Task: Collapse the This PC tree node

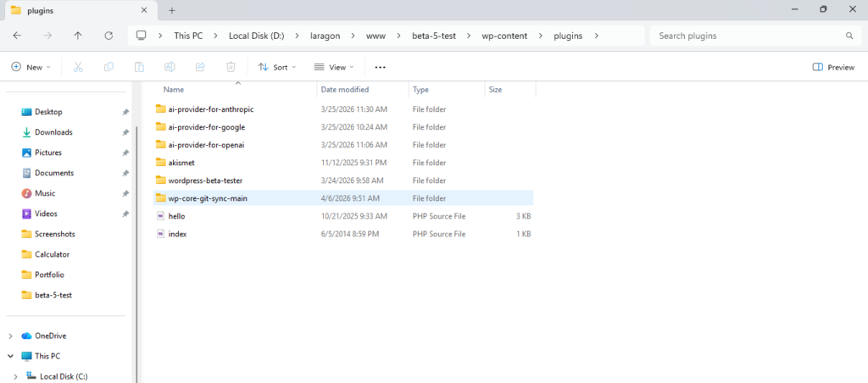Action: click(10, 356)
